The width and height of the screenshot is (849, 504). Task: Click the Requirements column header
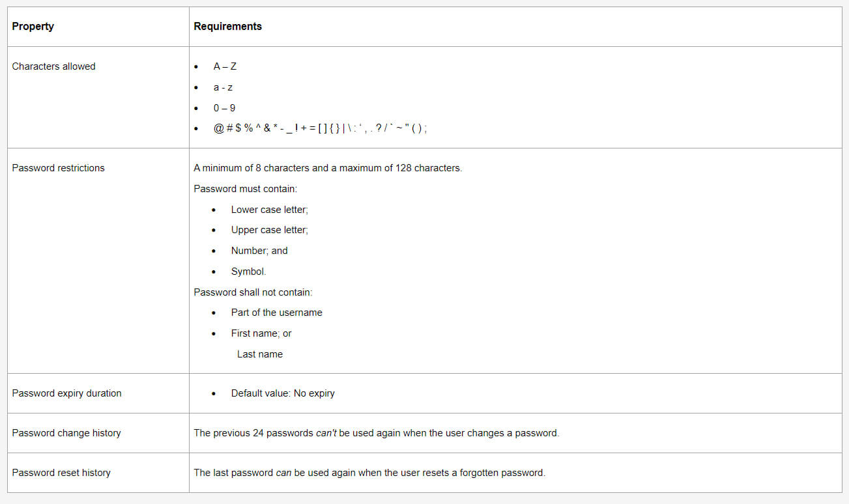click(227, 27)
